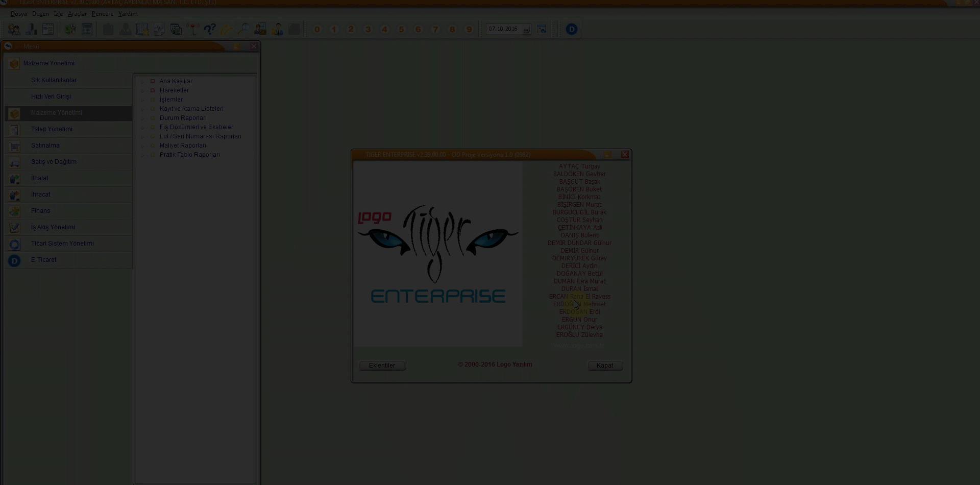Select the highlighted Malzeme Yönetimi module in the side menu
The height and width of the screenshot is (485, 980).
point(68,113)
